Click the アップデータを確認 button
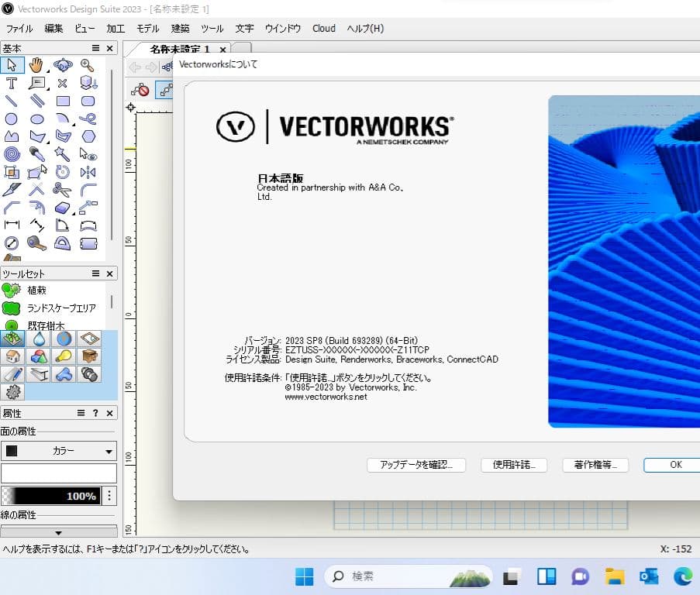 point(416,465)
